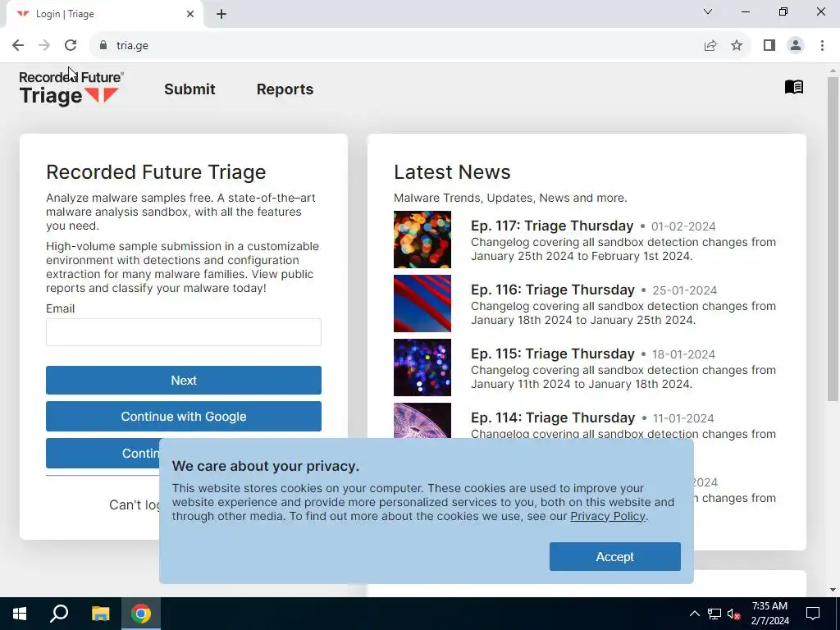Viewport: 840px width, 630px height.
Task: Go back with the browser back arrow
Action: tap(18, 46)
